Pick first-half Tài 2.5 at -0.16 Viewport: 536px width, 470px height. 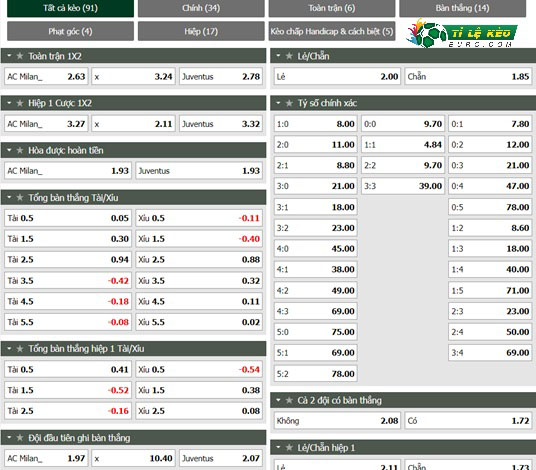pyautogui.click(x=68, y=411)
